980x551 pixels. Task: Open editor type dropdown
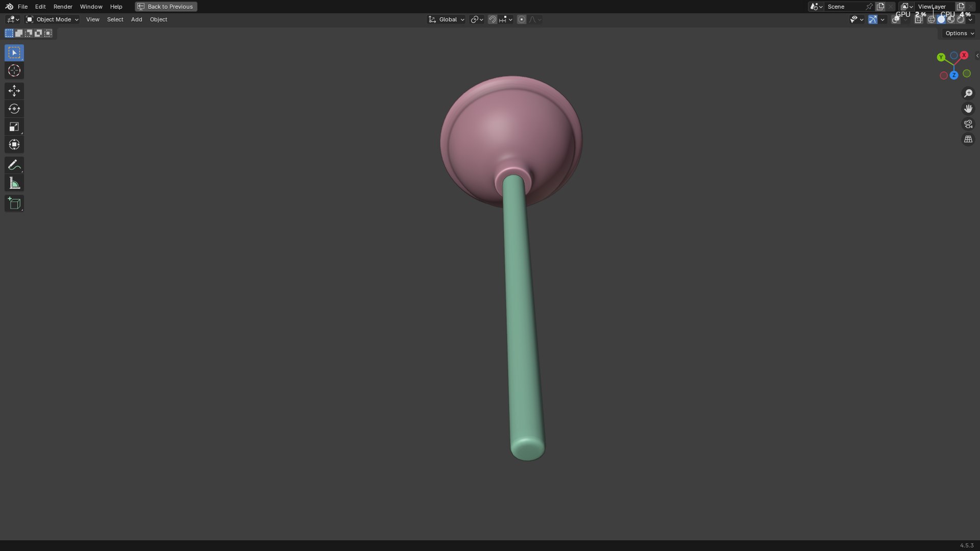click(x=13, y=19)
